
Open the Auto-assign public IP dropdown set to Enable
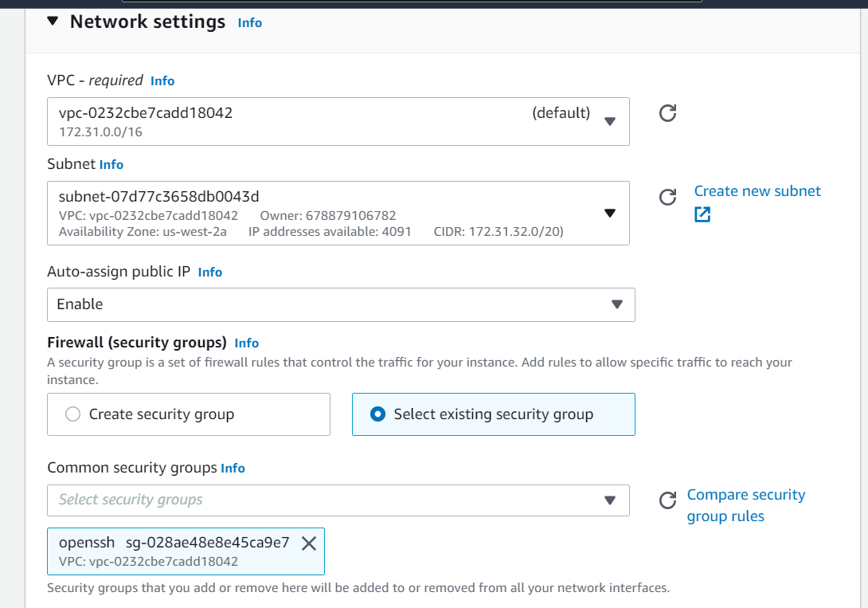(341, 304)
